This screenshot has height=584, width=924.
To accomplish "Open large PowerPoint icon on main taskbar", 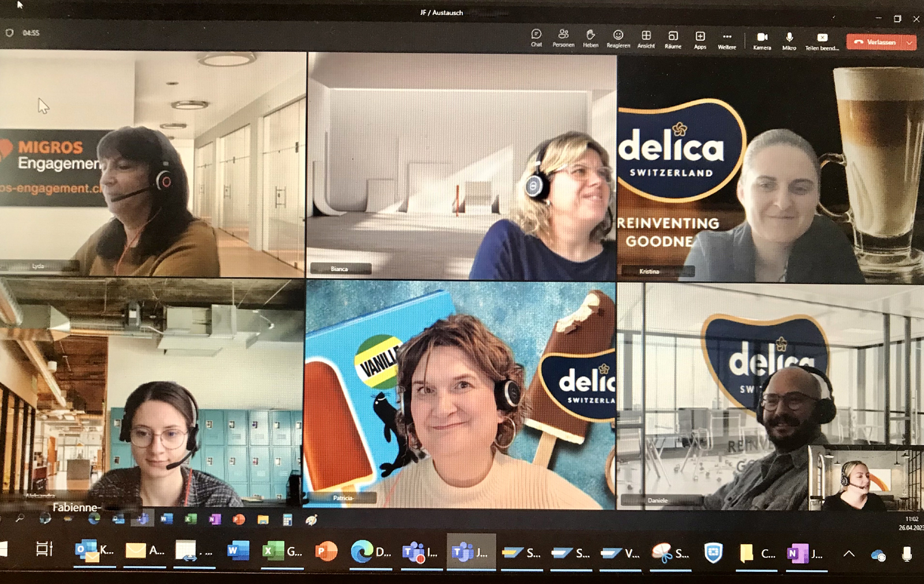I will pyautogui.click(x=326, y=552).
